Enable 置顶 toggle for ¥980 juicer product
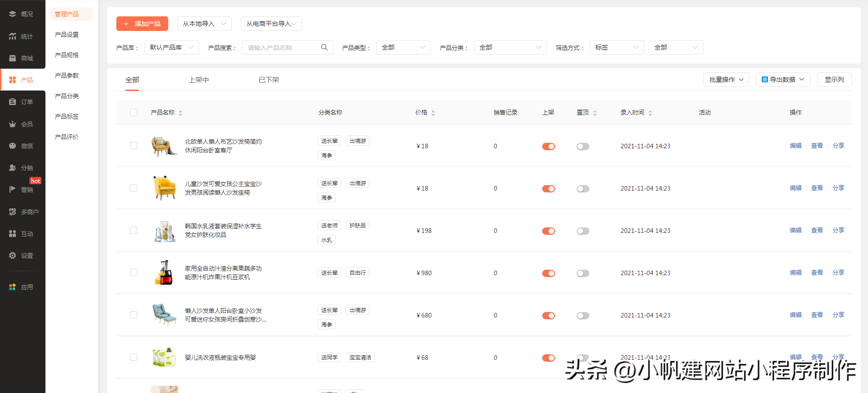Viewport: 868px width, 393px height. pyautogui.click(x=583, y=273)
